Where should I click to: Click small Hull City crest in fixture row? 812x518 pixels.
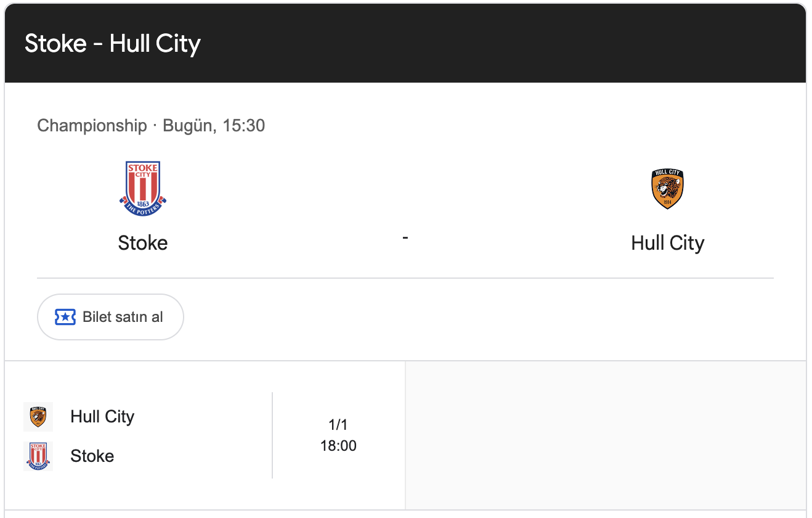coord(38,417)
